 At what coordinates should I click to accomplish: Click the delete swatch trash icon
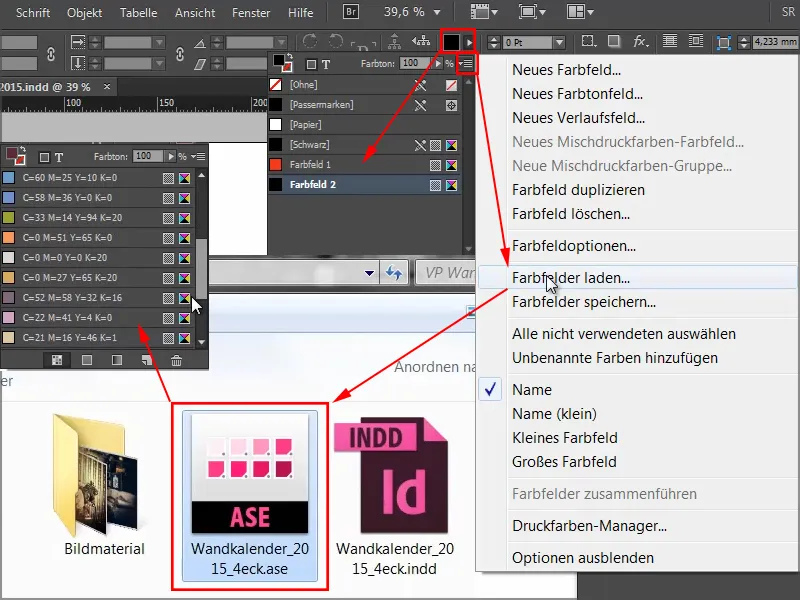click(177, 360)
